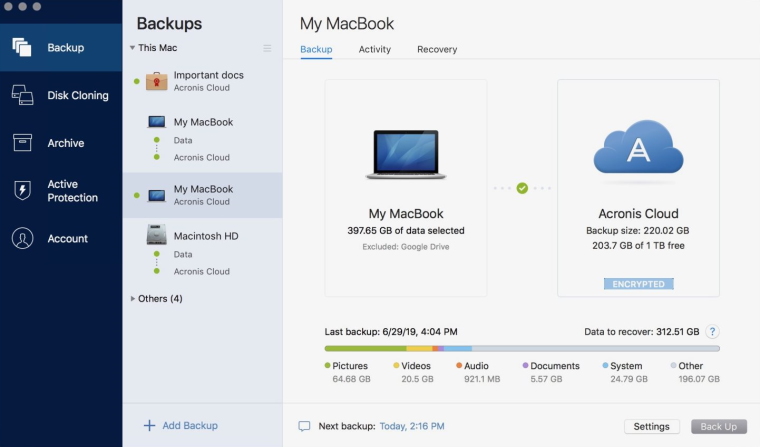Click the purple Documents legend dot
760x447 pixels.
pos(525,366)
